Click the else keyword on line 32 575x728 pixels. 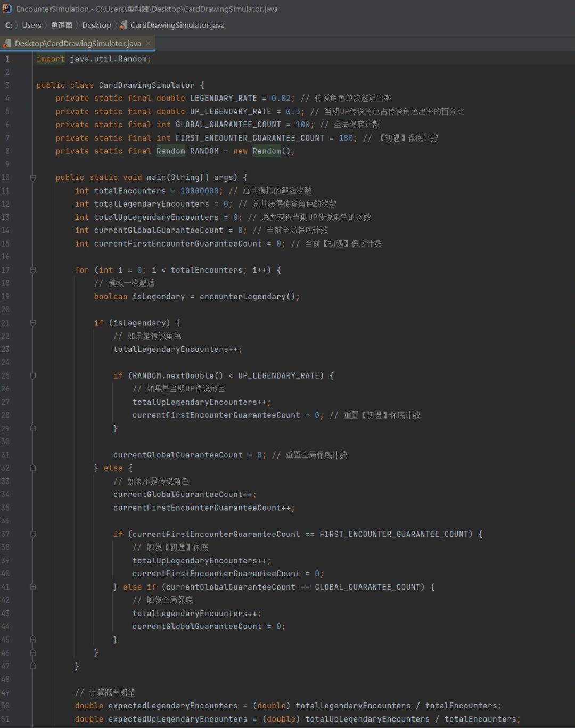[x=113, y=468]
